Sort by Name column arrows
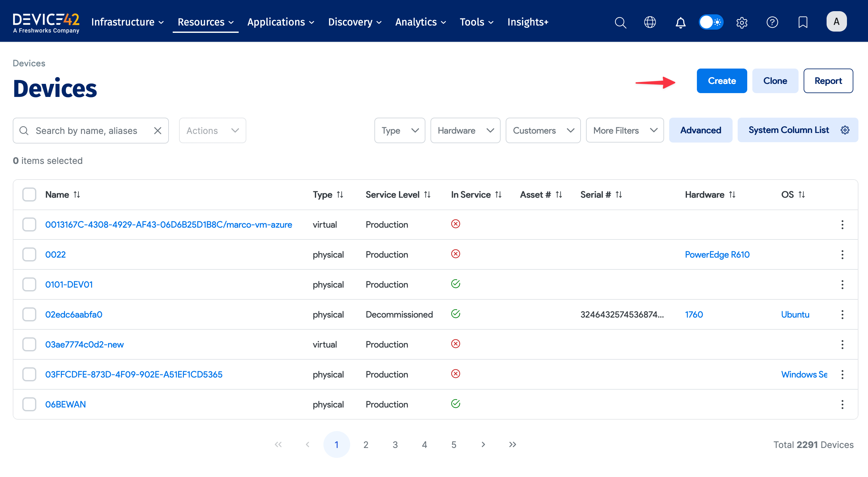The width and height of the screenshot is (868, 477). [x=77, y=194]
